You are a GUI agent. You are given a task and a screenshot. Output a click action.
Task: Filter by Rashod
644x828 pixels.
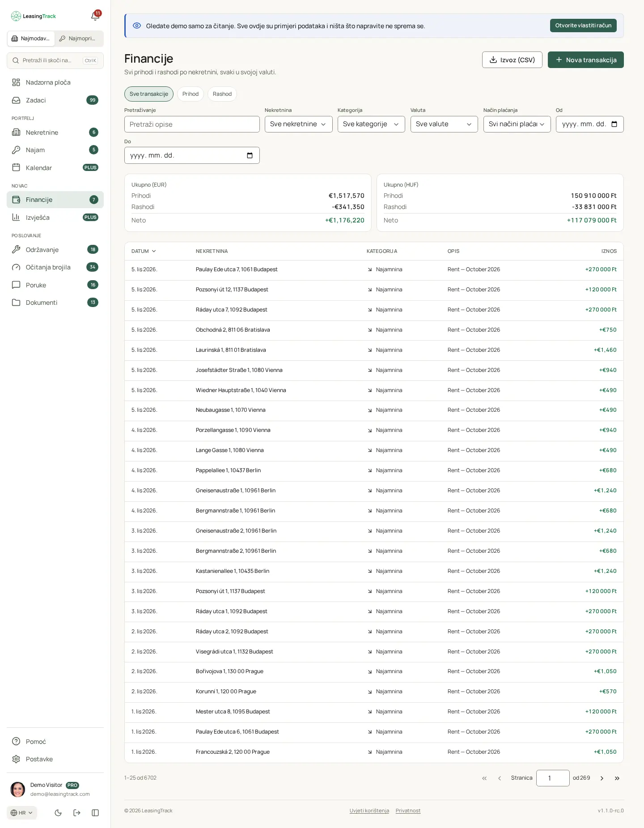tap(222, 94)
